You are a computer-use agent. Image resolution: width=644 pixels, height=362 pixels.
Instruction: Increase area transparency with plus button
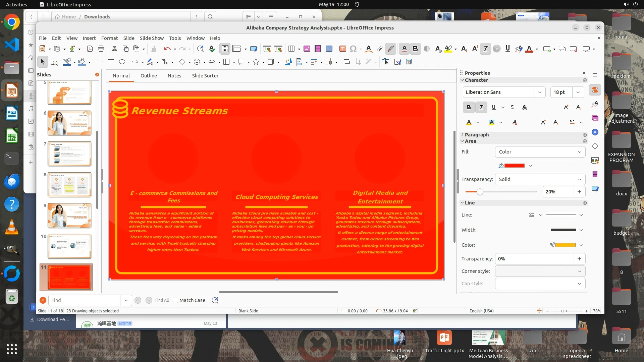click(579, 192)
